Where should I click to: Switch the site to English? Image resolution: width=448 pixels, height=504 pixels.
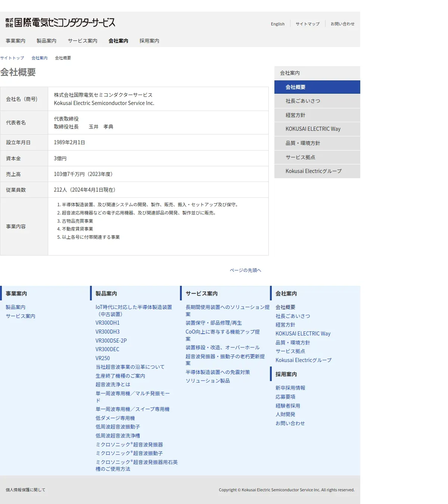[278, 24]
